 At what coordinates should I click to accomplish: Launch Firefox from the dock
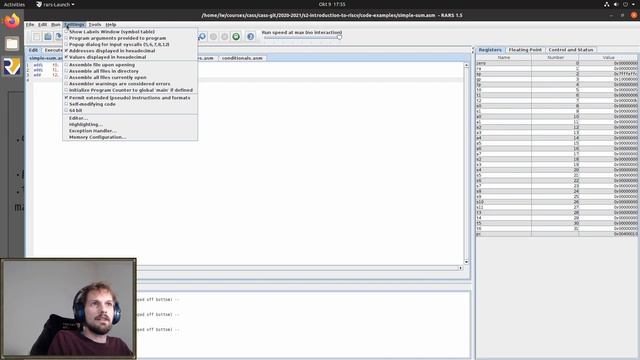[12, 21]
